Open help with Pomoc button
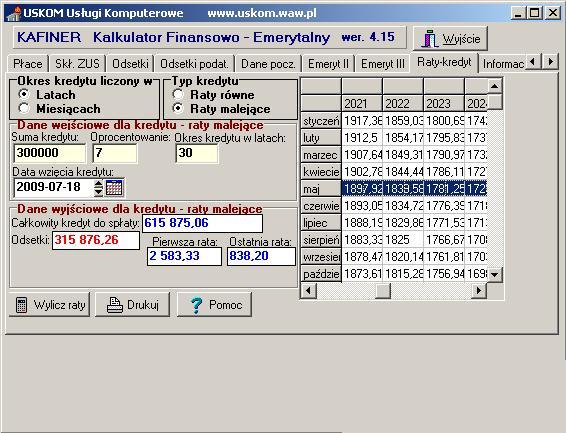The width and height of the screenshot is (566, 433). (214, 305)
